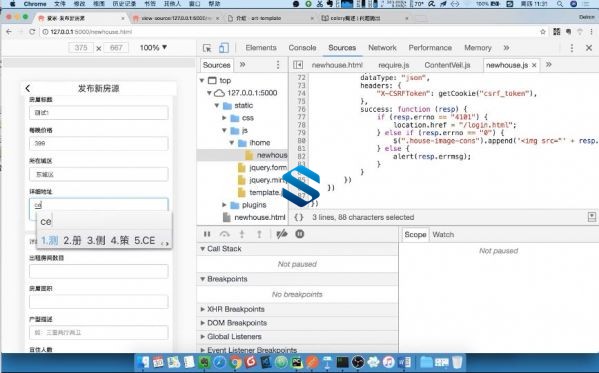Viewport: 599px width, 373px height.
Task: Click the step out of function icon
Action: 259,234
